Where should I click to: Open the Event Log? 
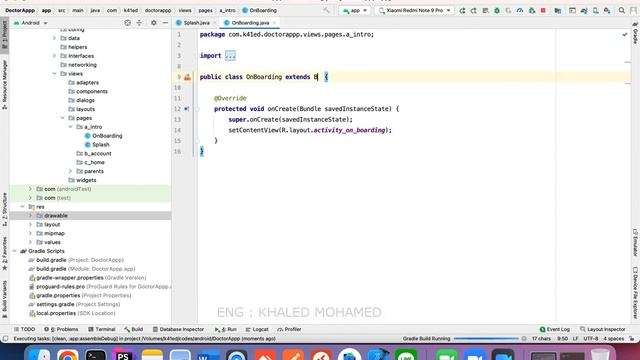coord(555,329)
